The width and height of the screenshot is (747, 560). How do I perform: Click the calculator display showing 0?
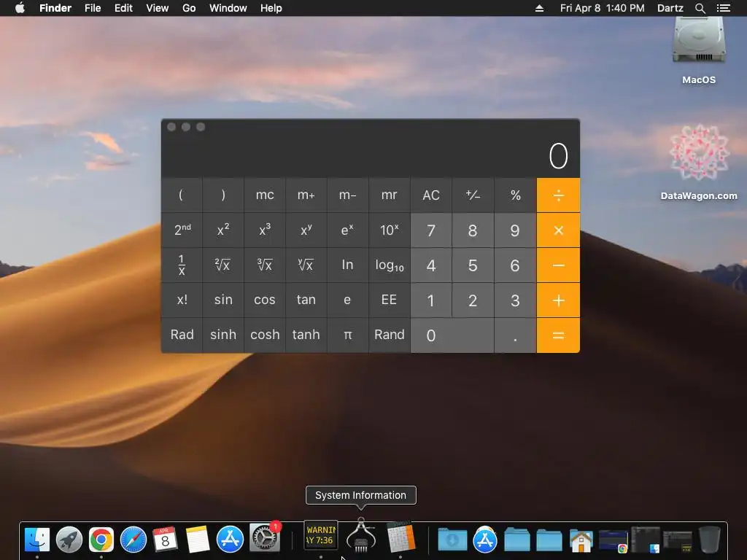tap(371, 156)
